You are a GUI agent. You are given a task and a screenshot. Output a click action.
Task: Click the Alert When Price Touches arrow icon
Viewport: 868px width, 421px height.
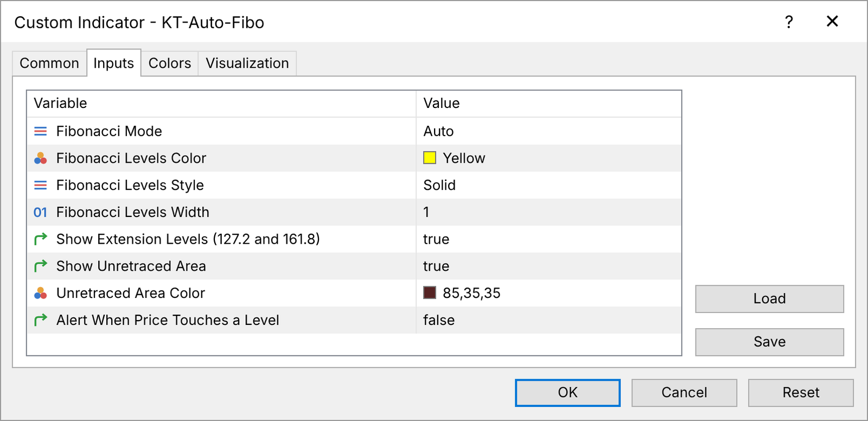tap(41, 320)
